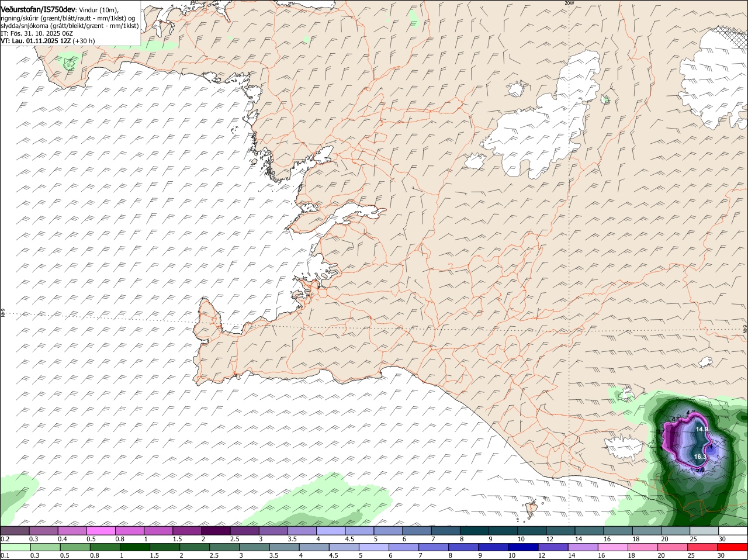Pick the dark teal snow swatch at 8
Image resolution: width=748 pixels, height=560 pixels.
[x=474, y=530]
